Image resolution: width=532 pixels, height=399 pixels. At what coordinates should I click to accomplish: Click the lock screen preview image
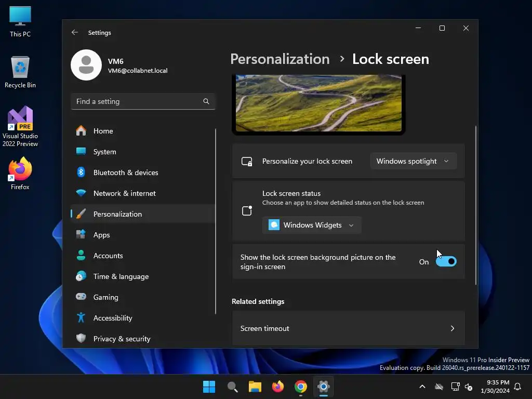point(318,103)
